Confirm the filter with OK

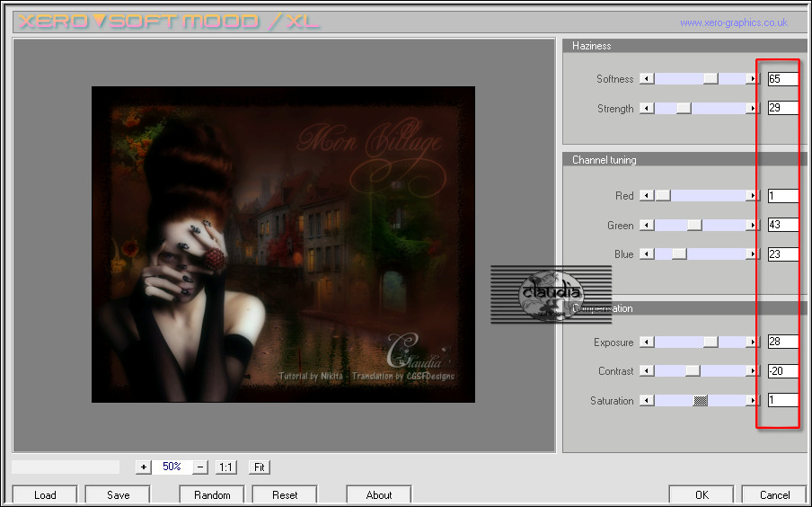pyautogui.click(x=702, y=495)
